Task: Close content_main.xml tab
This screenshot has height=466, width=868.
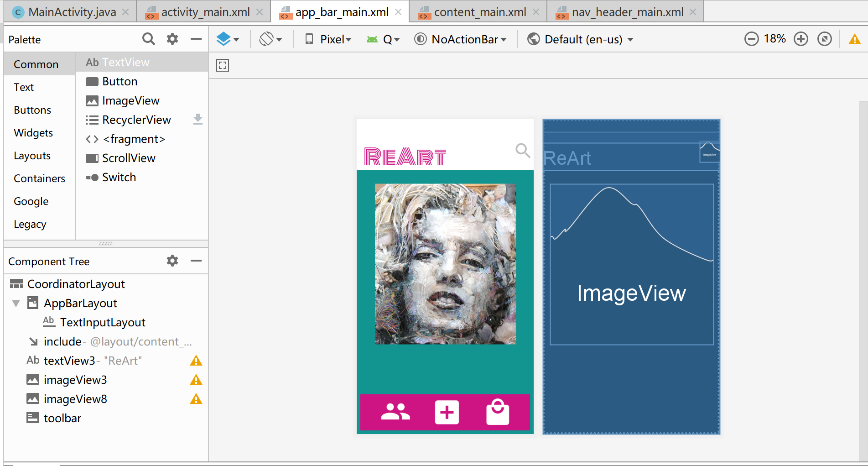Action: click(536, 12)
